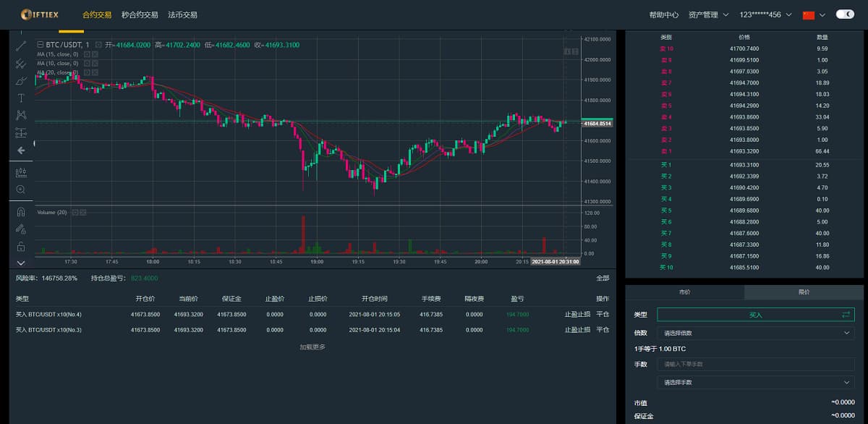The width and height of the screenshot is (868, 424).
Task: Click 加载更多 to load more positions
Action: pos(312,347)
